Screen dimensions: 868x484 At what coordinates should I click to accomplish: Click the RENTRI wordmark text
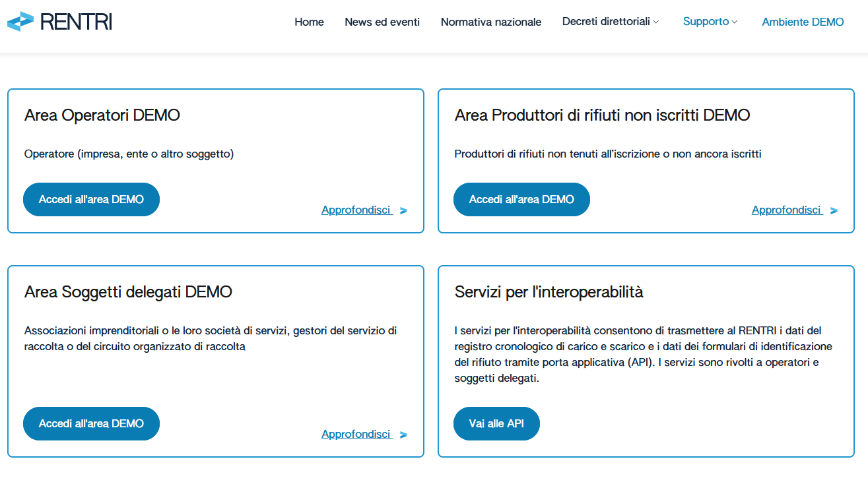coord(76,22)
